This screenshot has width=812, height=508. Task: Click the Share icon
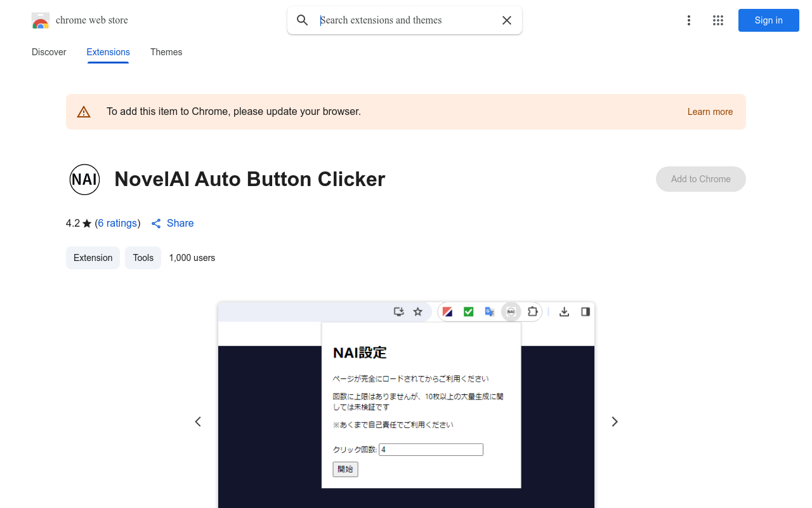(156, 224)
